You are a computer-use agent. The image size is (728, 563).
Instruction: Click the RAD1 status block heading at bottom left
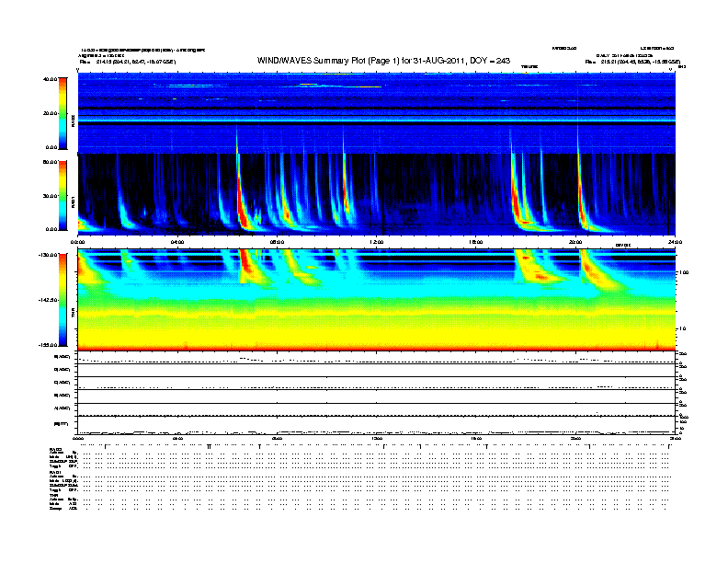pyautogui.click(x=55, y=473)
